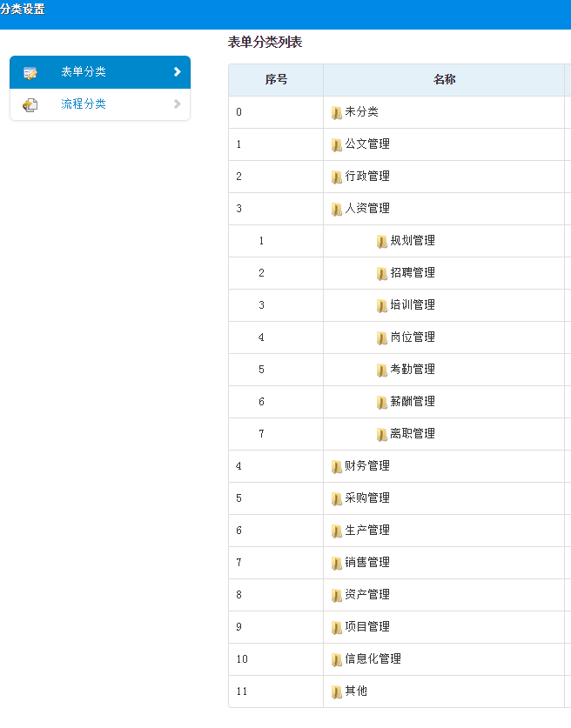Click the 名称 column header
The height and width of the screenshot is (728, 571).
pyautogui.click(x=444, y=80)
